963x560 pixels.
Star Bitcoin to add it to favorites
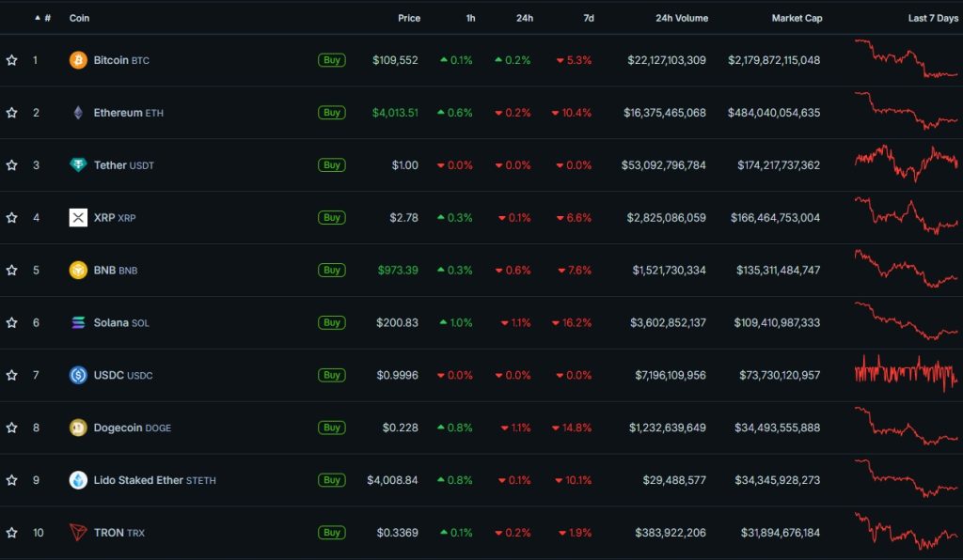coord(11,59)
